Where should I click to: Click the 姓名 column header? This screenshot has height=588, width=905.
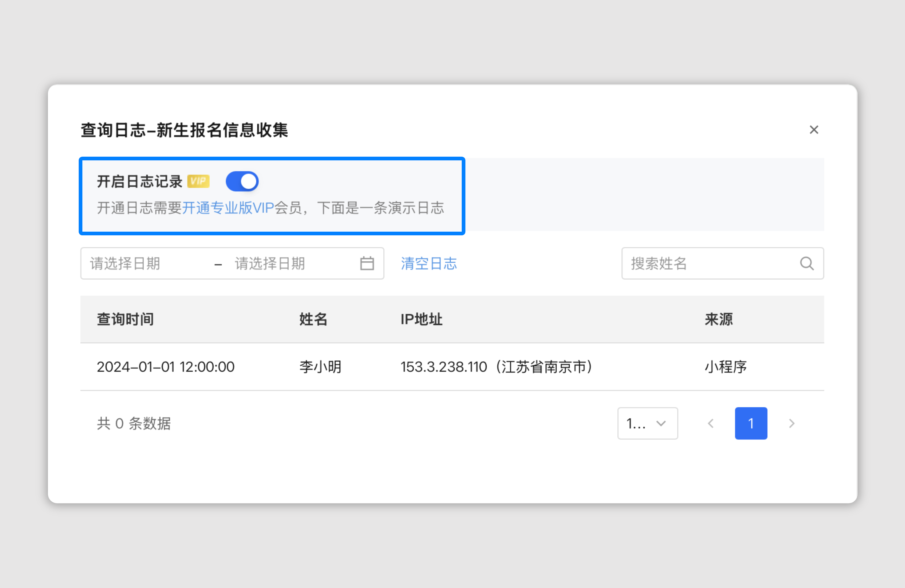coord(313,319)
